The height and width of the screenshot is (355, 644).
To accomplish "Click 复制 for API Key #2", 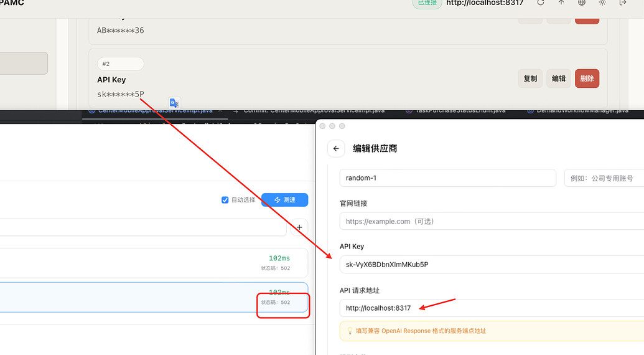I will point(530,78).
